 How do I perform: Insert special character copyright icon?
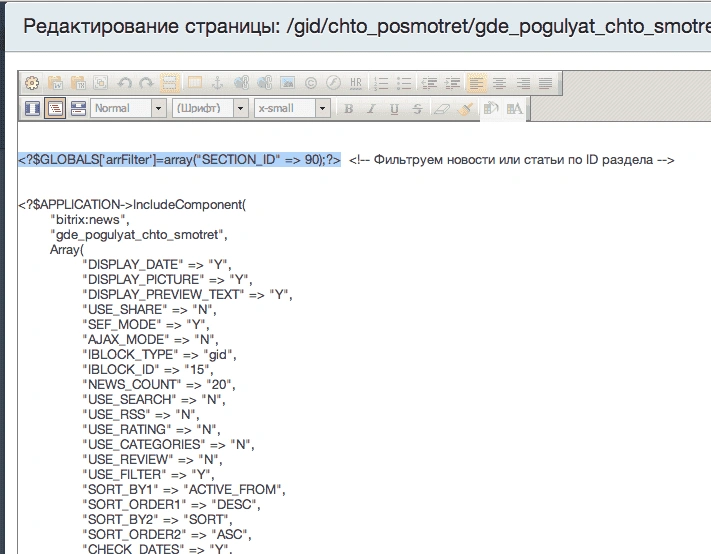[311, 83]
